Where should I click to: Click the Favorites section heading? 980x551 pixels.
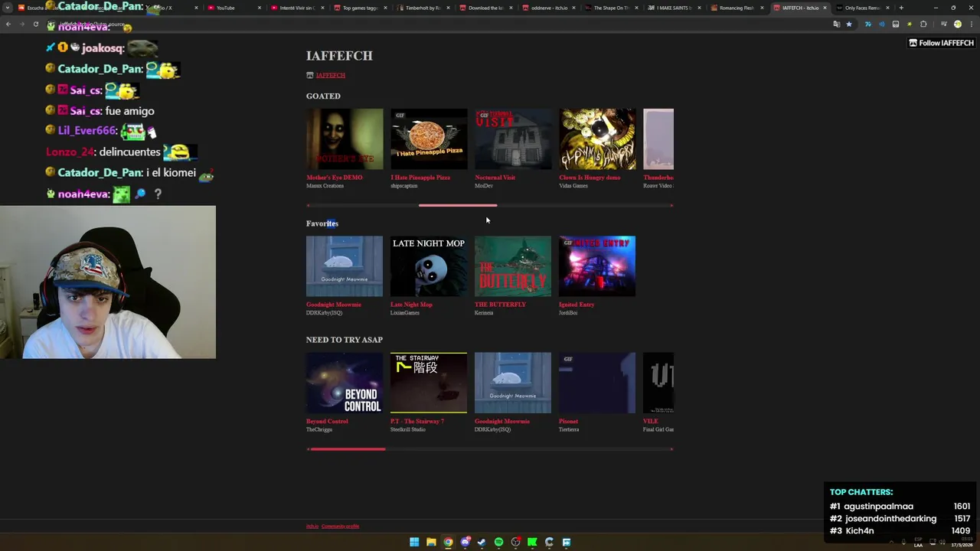coord(322,223)
